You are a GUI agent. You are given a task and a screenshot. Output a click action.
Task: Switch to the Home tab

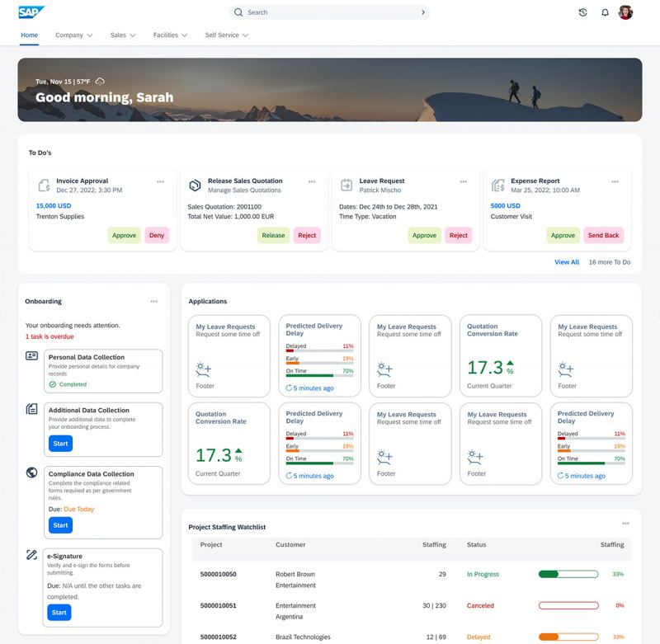[29, 35]
